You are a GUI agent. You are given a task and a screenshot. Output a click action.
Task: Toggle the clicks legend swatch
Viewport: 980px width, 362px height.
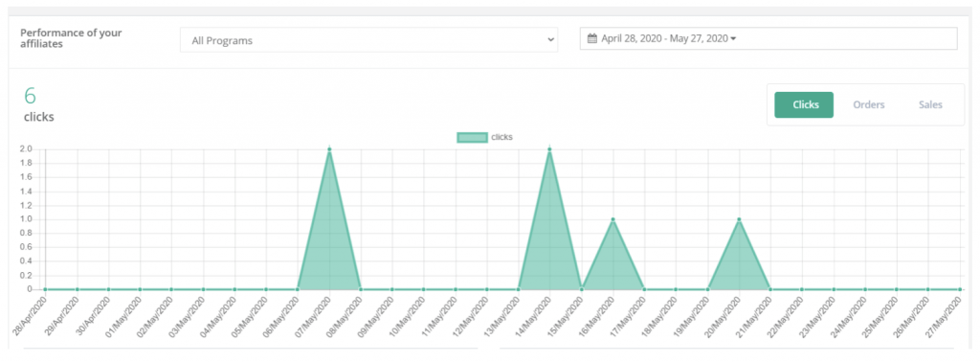472,138
